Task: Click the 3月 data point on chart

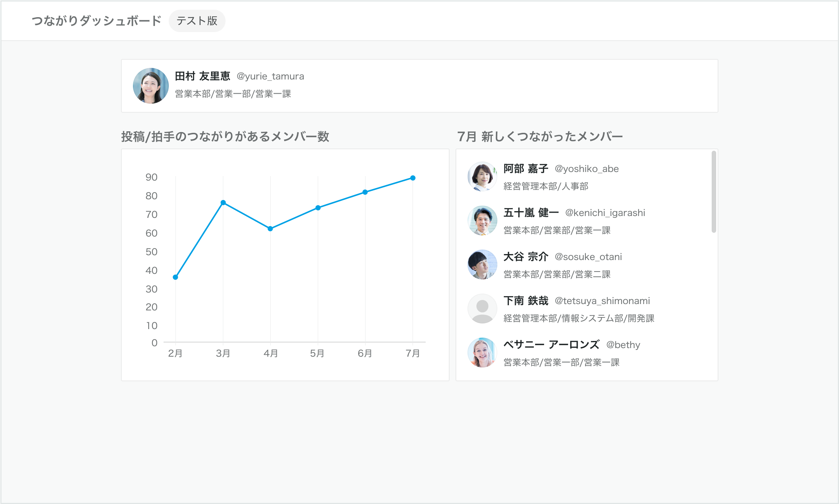Action: [x=223, y=203]
